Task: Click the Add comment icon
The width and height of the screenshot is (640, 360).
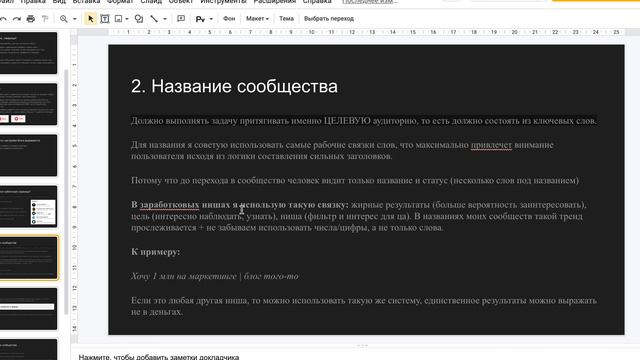Action: [181, 19]
